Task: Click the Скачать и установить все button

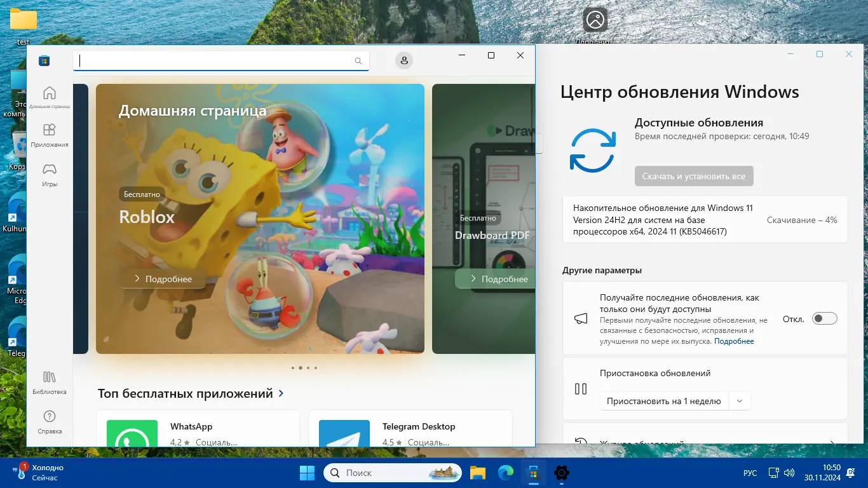Action: (x=694, y=176)
